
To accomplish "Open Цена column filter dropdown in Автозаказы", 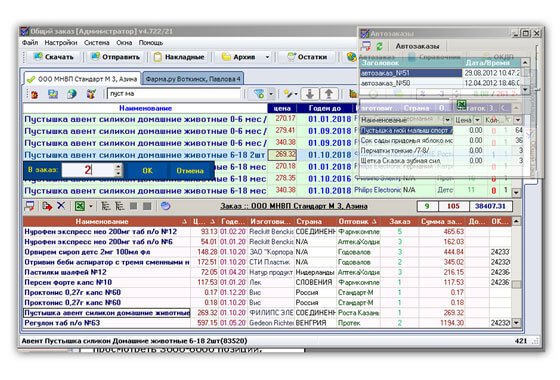I will tap(478, 120).
